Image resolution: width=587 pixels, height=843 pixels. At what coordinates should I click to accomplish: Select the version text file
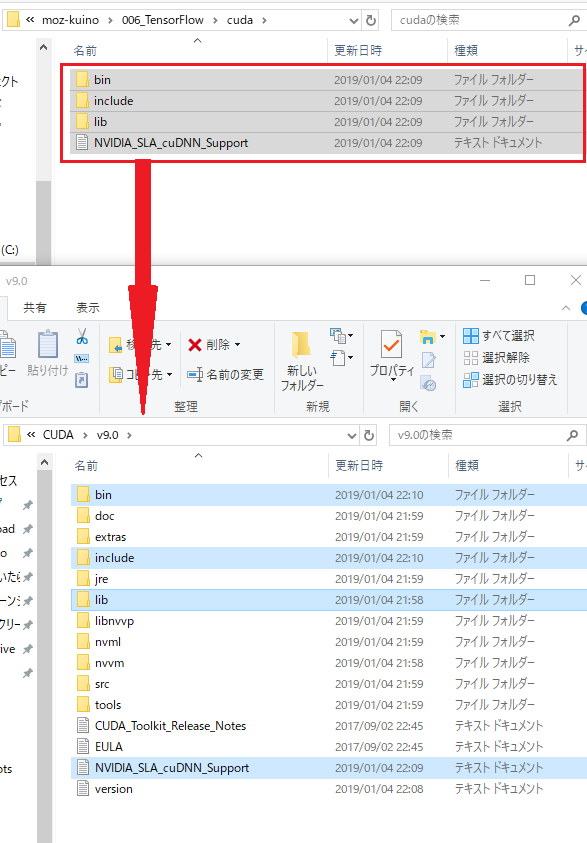click(329, 788)
